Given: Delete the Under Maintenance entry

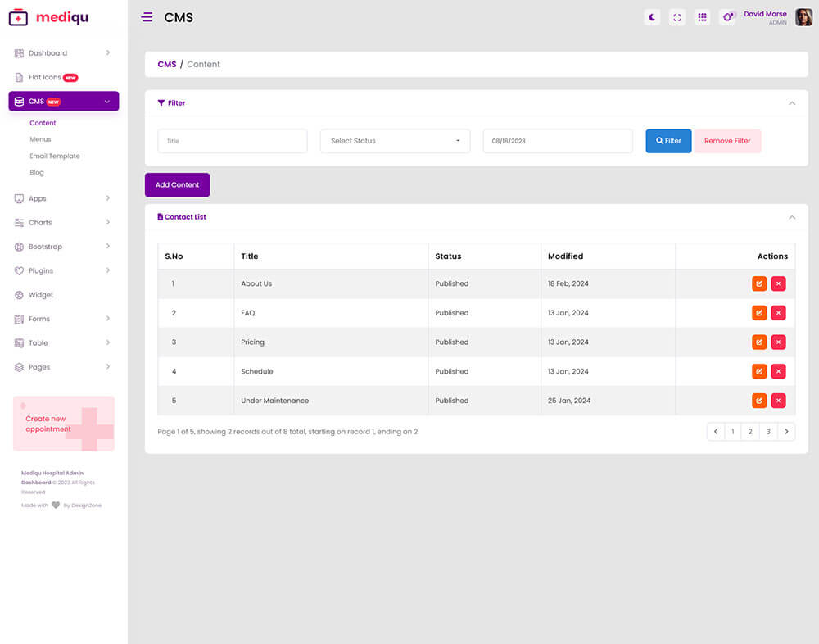Looking at the screenshot, I should [x=778, y=401].
